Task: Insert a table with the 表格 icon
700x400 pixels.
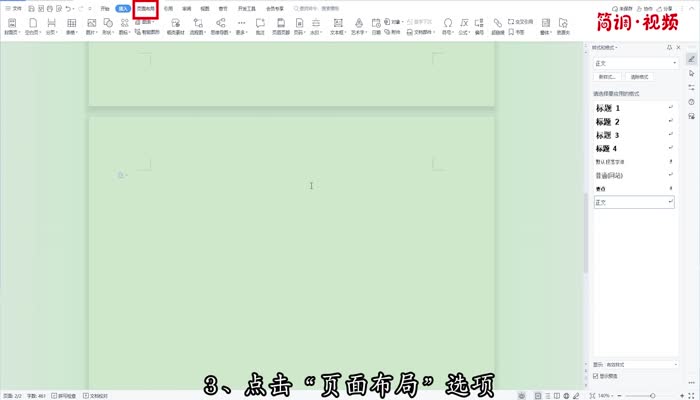Action: click(71, 24)
